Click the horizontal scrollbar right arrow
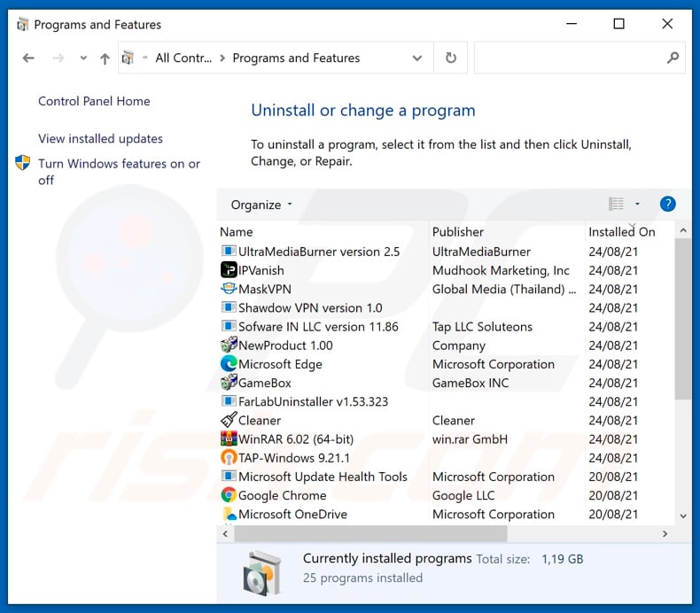Screen dimensions: 700x613 665,533
